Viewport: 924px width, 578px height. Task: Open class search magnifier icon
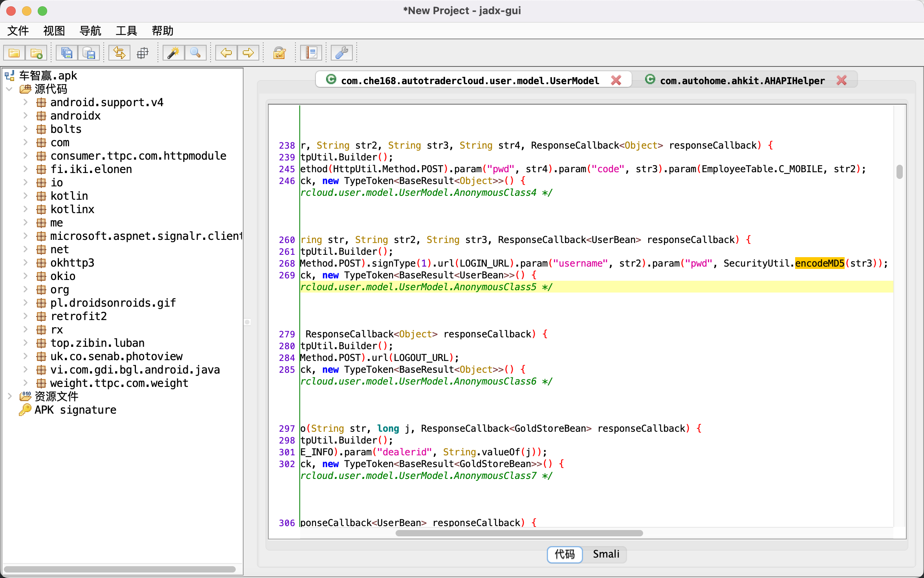point(195,53)
